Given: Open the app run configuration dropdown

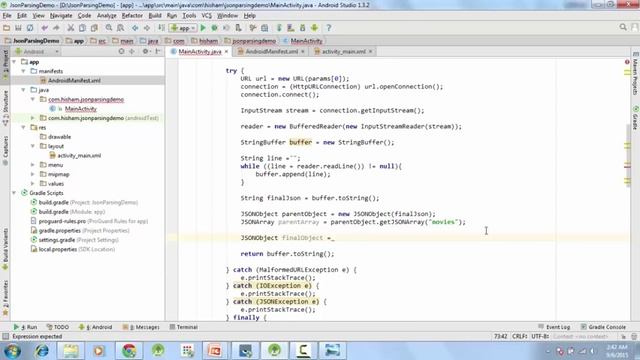Looking at the screenshot, I should pos(183,28).
